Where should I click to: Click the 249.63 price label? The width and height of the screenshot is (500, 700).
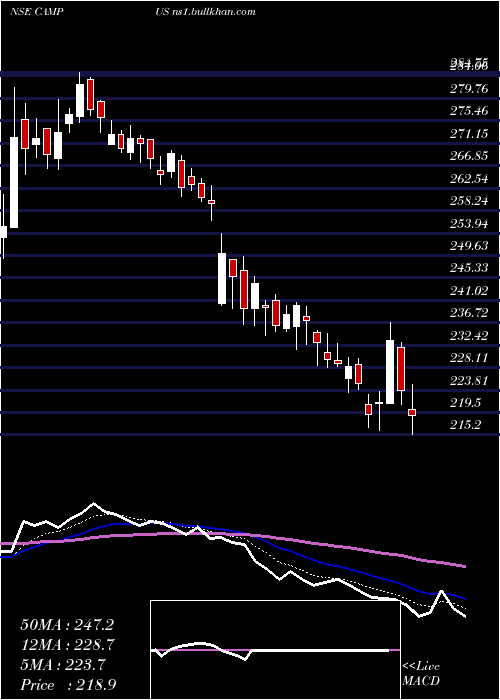click(x=469, y=246)
